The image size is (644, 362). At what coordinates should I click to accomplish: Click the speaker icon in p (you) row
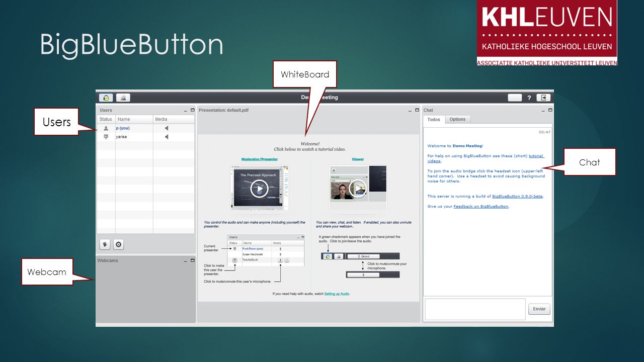pos(167,128)
